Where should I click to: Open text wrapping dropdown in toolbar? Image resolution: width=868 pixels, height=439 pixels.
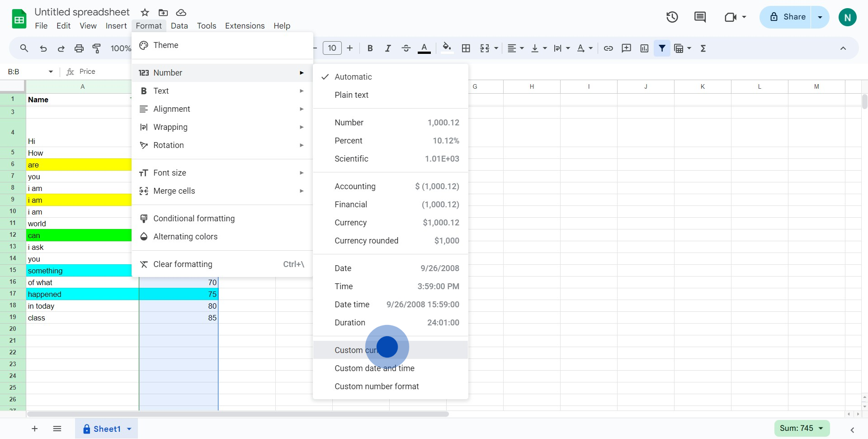(561, 48)
